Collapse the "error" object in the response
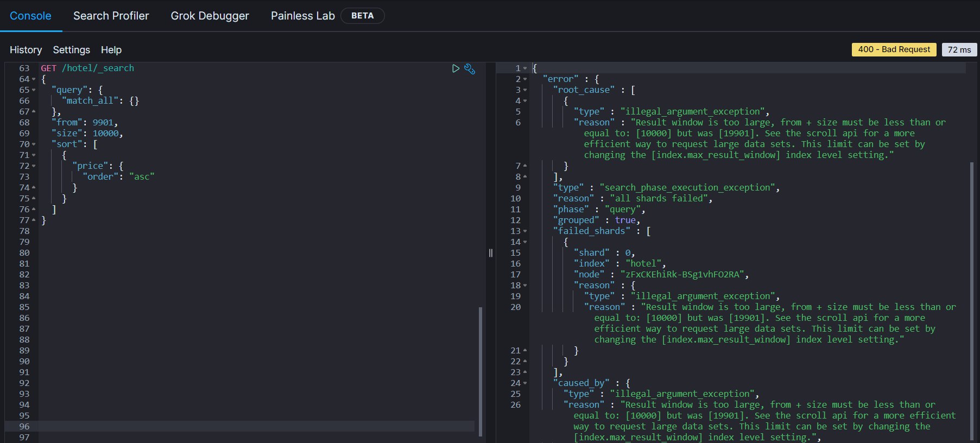This screenshot has width=980, height=443. [x=525, y=79]
